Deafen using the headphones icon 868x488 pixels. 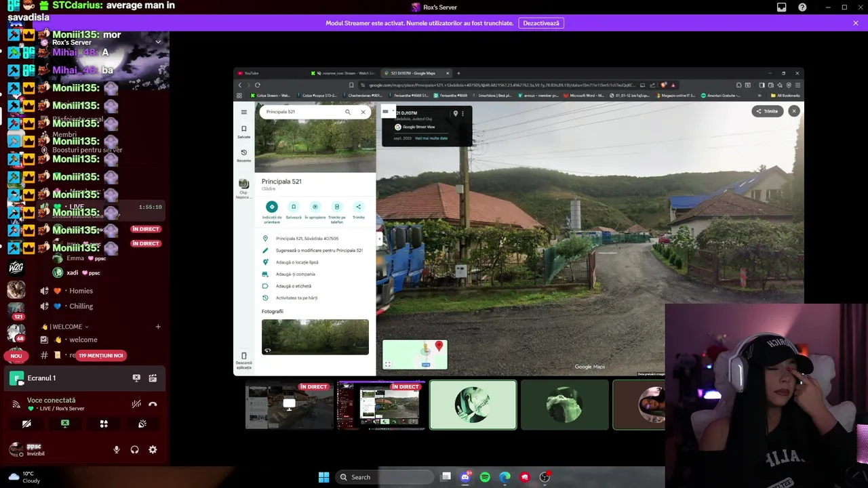pyautogui.click(x=134, y=449)
